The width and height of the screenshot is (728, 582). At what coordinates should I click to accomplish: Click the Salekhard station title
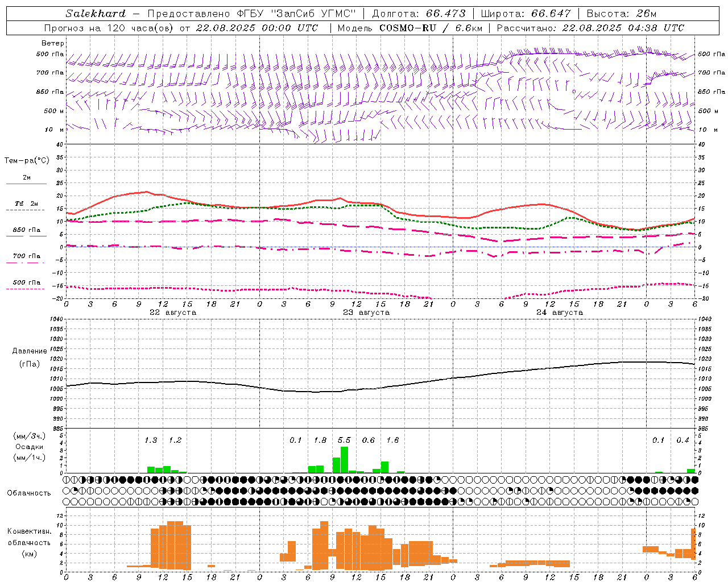pos(95,14)
